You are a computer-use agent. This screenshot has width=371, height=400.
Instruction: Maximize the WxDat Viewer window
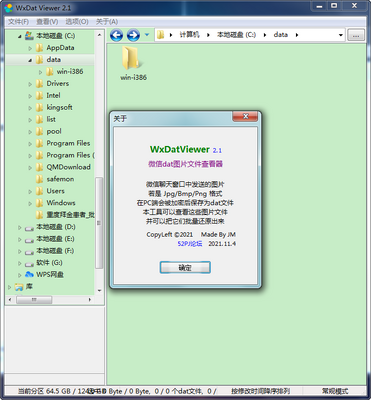tap(334, 6)
